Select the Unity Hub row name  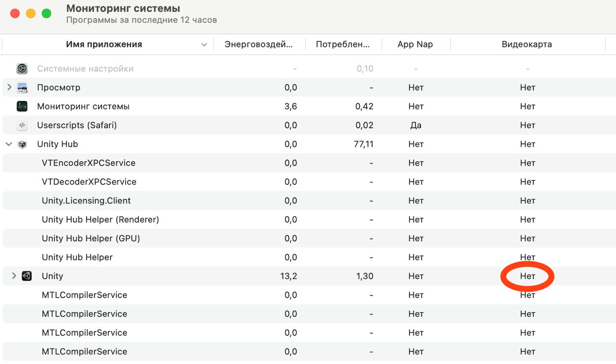pos(57,144)
